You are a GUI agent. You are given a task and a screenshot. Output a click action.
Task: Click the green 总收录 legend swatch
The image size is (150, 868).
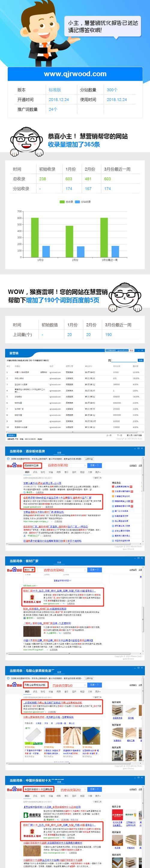(62, 202)
